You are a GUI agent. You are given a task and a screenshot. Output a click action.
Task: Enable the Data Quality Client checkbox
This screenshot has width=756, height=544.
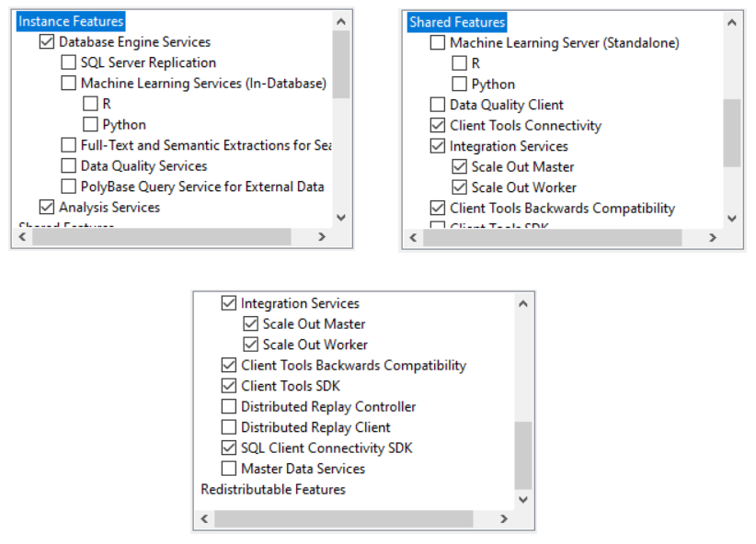(438, 105)
